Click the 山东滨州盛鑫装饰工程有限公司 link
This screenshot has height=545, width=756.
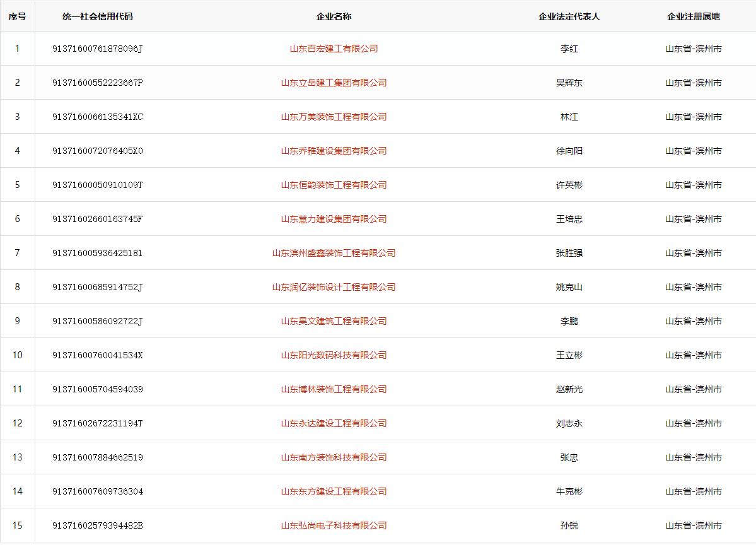334,253
